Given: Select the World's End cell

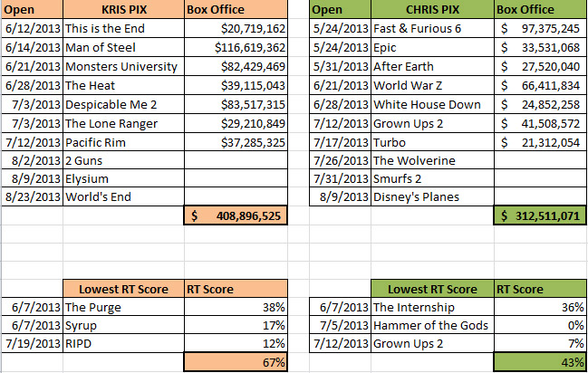Looking at the screenshot, I should pyautogui.click(x=124, y=196).
